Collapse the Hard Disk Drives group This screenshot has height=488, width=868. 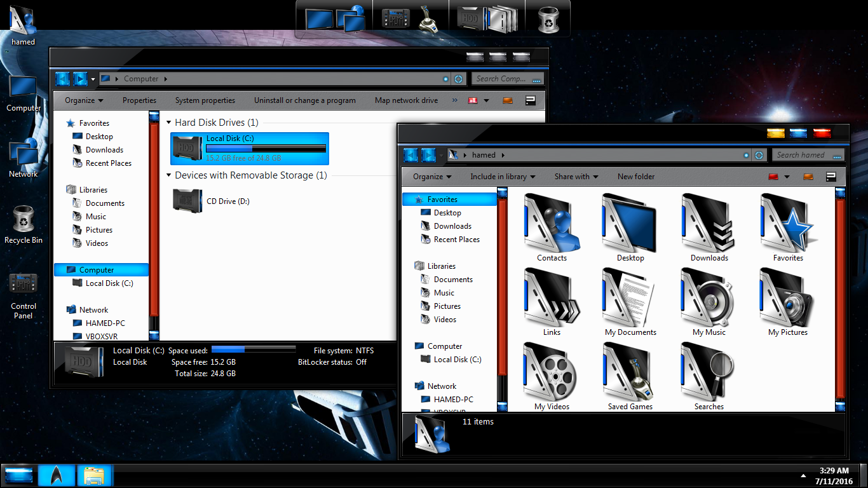tap(169, 123)
